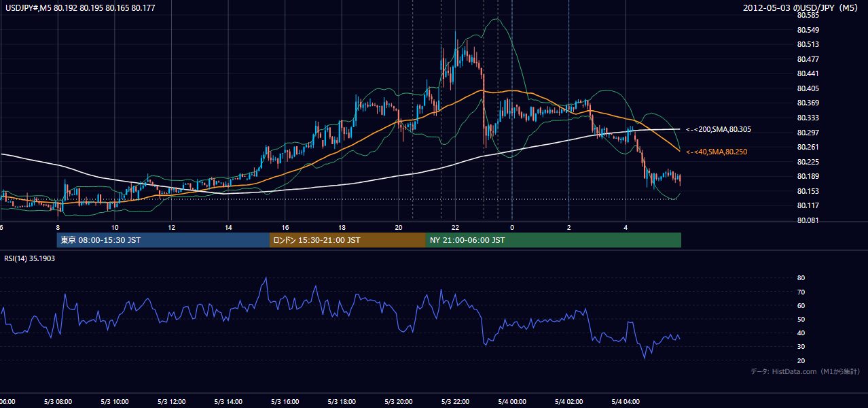Screen dimensions: 868x408
Task: Select the 40,SMA,80.250 moving average label
Action: pos(717,152)
